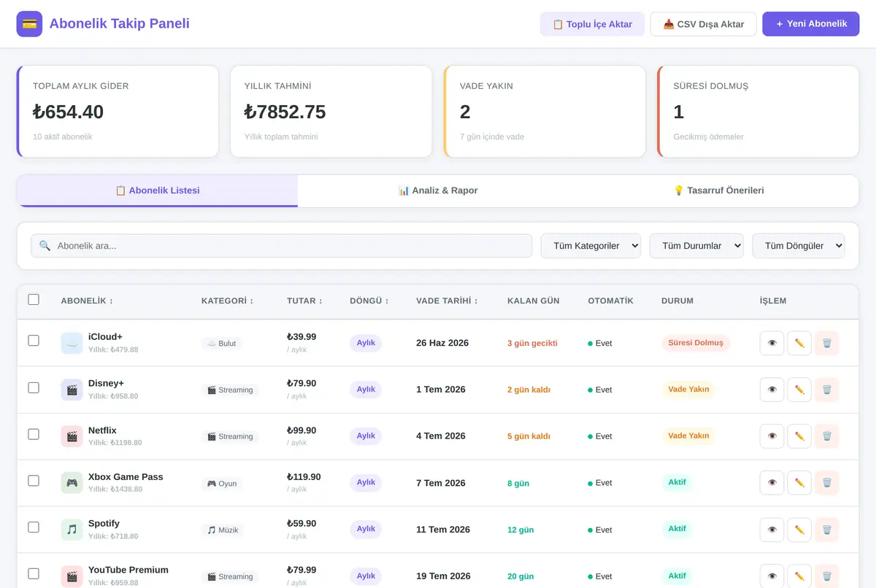Open the Tüm Kategoriler dropdown
The width and height of the screenshot is (876, 588).
[x=591, y=246]
